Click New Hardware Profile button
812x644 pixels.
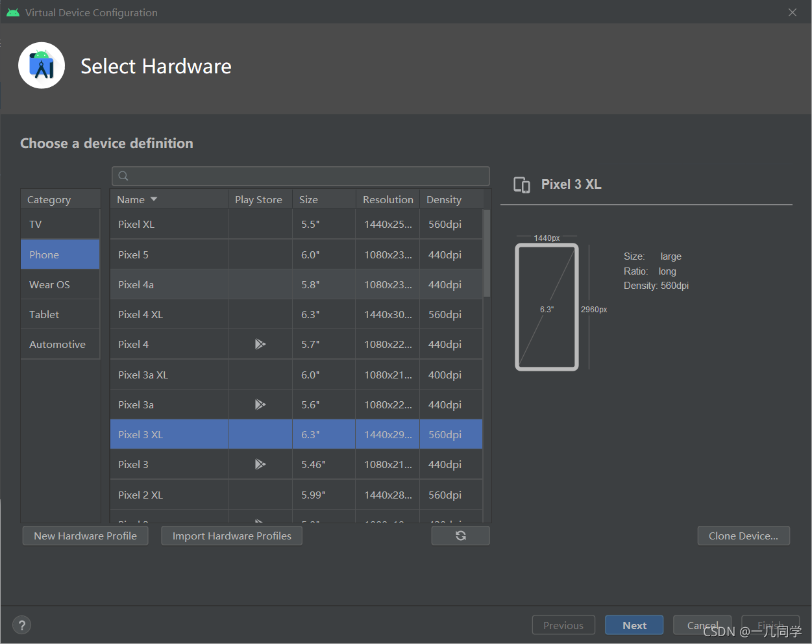tap(86, 536)
